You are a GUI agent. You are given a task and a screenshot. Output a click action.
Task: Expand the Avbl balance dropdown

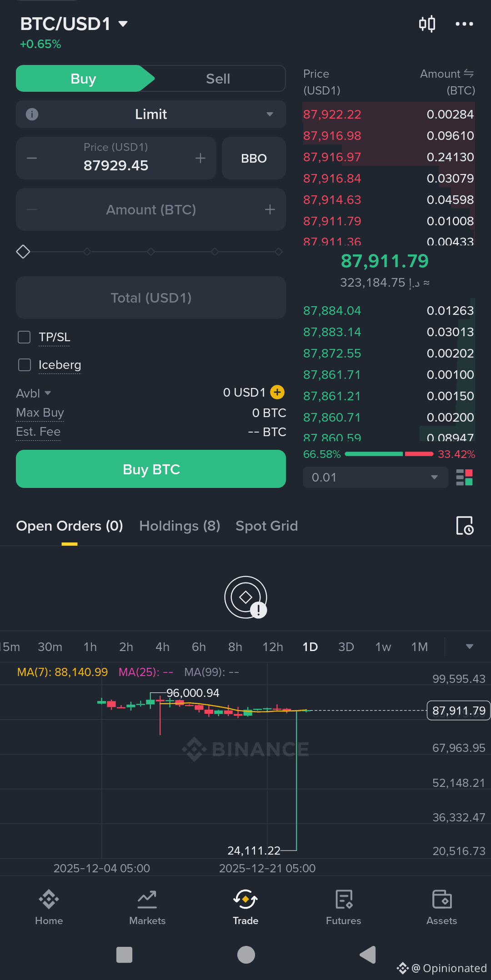point(34,393)
